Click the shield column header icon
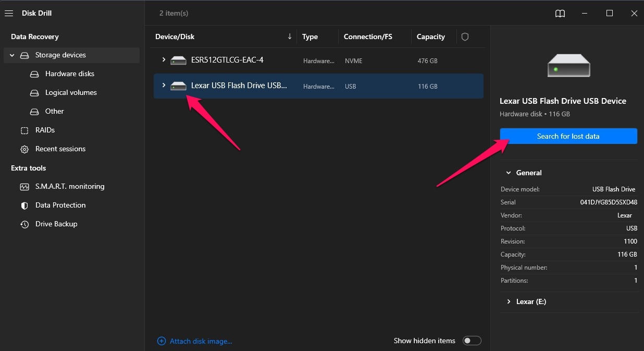The image size is (644, 351). coord(465,37)
